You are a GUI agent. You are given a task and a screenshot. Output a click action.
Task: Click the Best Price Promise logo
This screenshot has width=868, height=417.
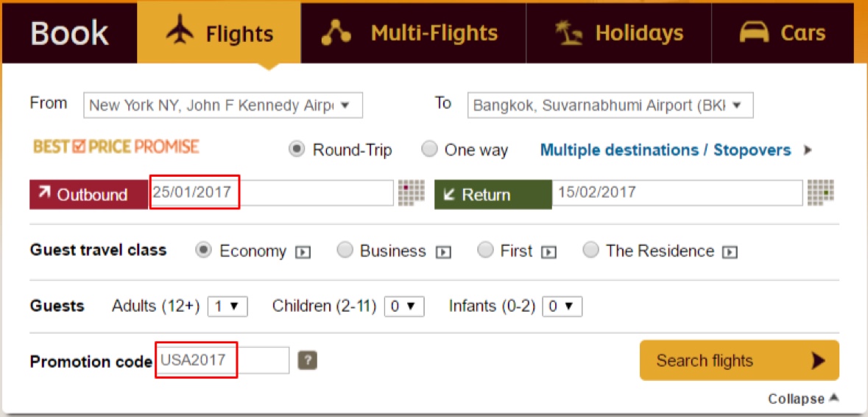click(x=116, y=147)
